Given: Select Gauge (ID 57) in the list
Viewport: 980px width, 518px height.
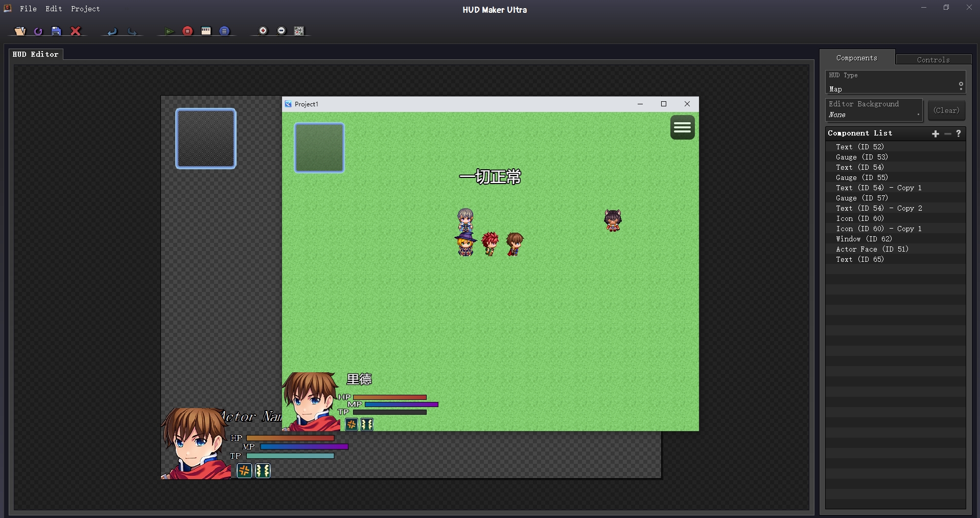Looking at the screenshot, I should click(895, 198).
